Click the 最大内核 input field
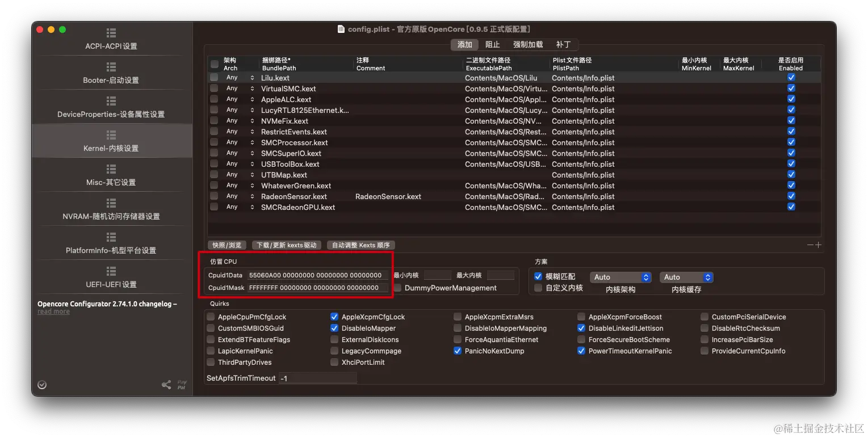868x438 pixels. tap(501, 275)
